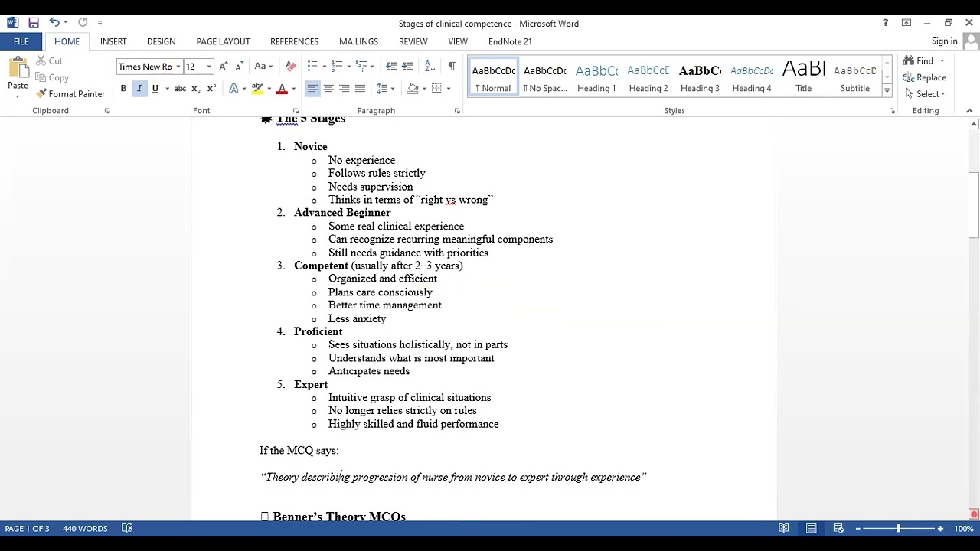Click the Save icon in quick access toolbar
Viewport: 980px width, 551px height.
(x=33, y=23)
